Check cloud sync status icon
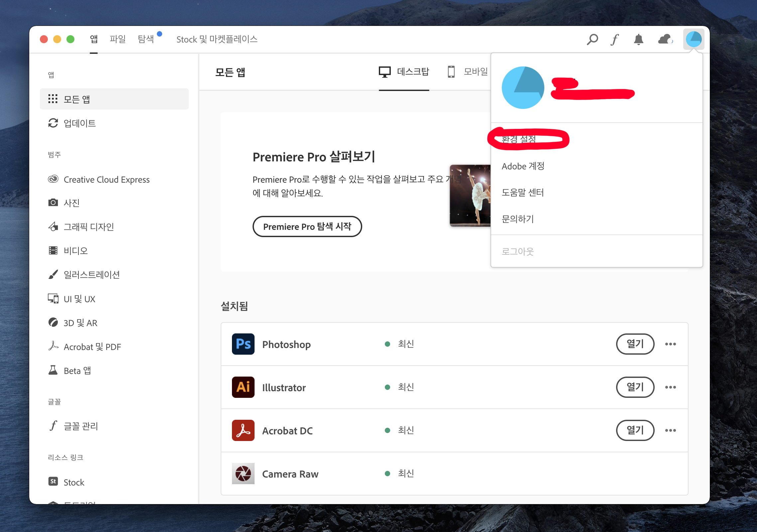The image size is (757, 532). coord(665,40)
